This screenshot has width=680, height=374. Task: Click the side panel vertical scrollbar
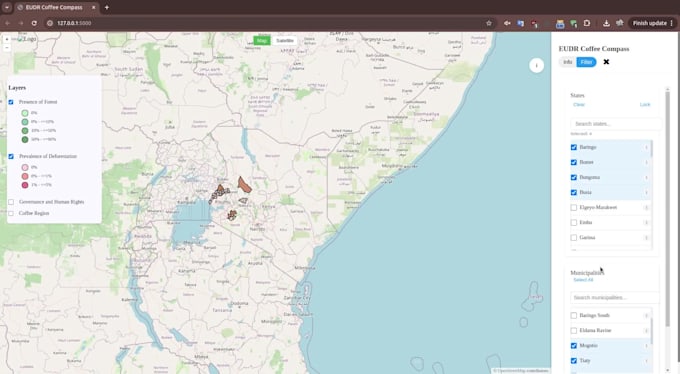(x=667, y=208)
